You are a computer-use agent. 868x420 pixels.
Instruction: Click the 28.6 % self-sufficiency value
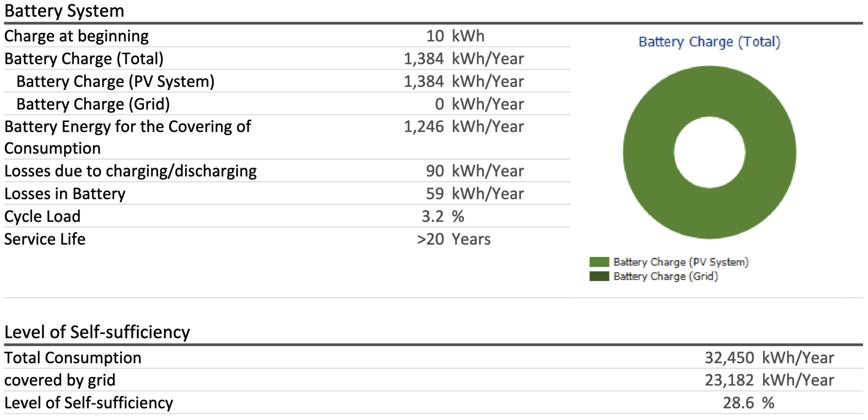pos(748,403)
